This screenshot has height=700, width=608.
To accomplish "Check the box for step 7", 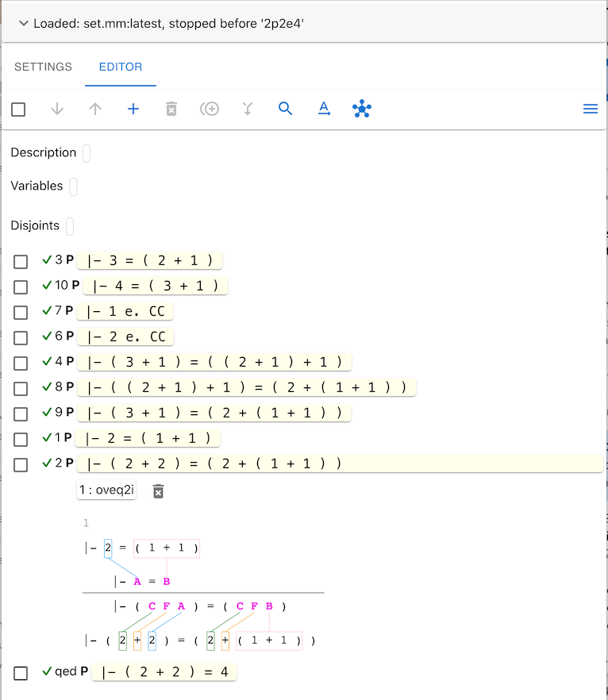I will pos(21,313).
